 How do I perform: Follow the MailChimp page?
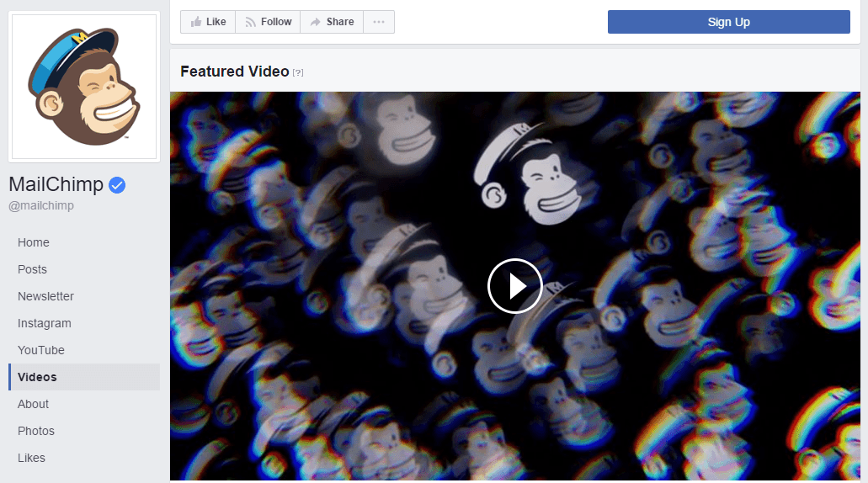click(268, 22)
